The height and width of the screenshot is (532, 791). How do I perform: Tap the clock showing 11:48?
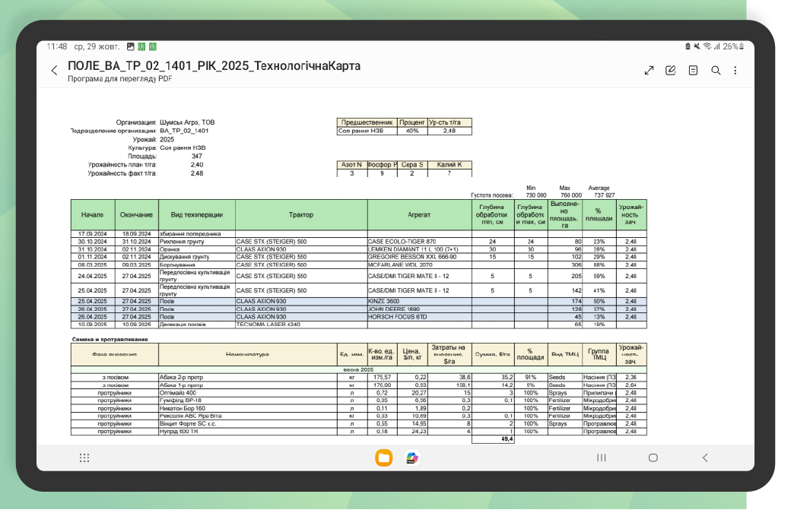click(x=57, y=46)
